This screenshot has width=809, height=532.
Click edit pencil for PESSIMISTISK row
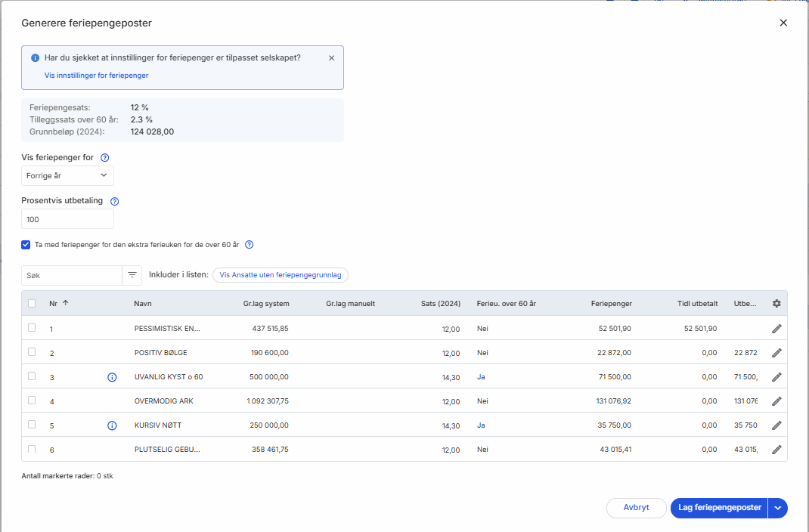point(776,329)
